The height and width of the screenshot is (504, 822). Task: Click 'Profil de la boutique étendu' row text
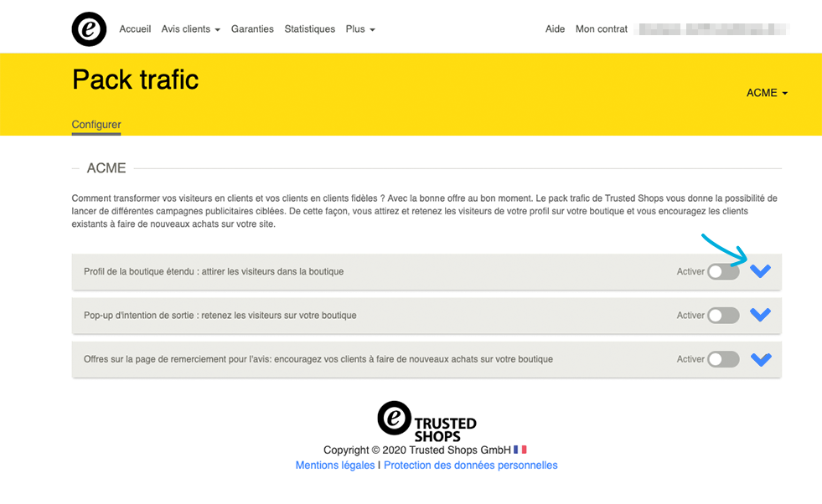pos(214,272)
